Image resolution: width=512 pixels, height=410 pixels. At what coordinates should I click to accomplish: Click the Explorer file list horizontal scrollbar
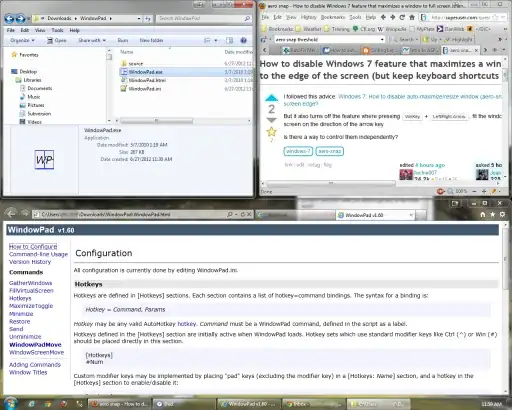pos(156,121)
